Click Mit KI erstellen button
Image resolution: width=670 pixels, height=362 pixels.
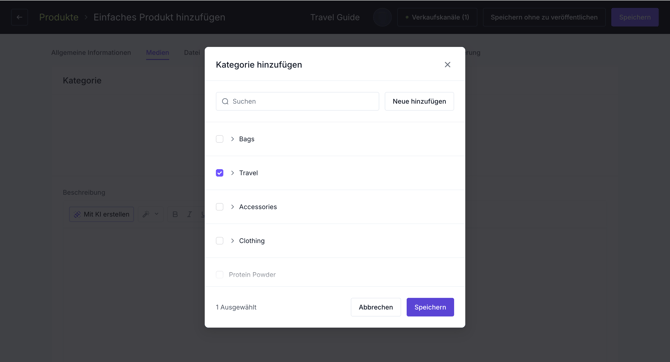[x=102, y=214]
